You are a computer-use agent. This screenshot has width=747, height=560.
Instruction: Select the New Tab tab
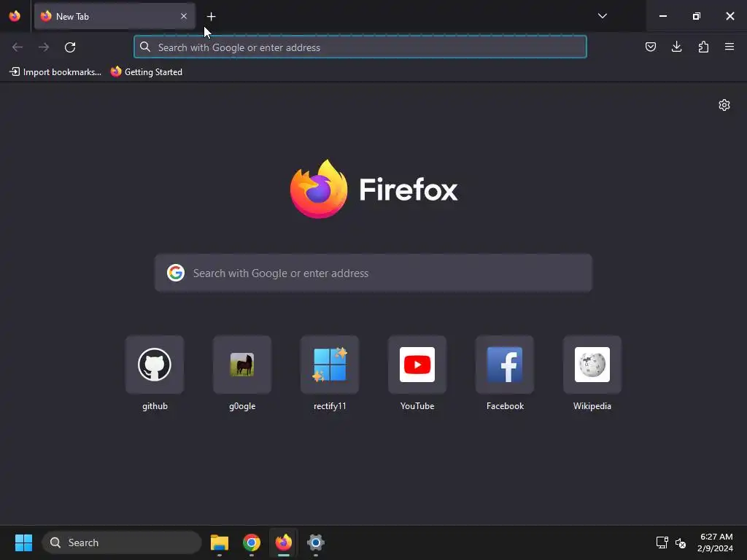click(115, 16)
